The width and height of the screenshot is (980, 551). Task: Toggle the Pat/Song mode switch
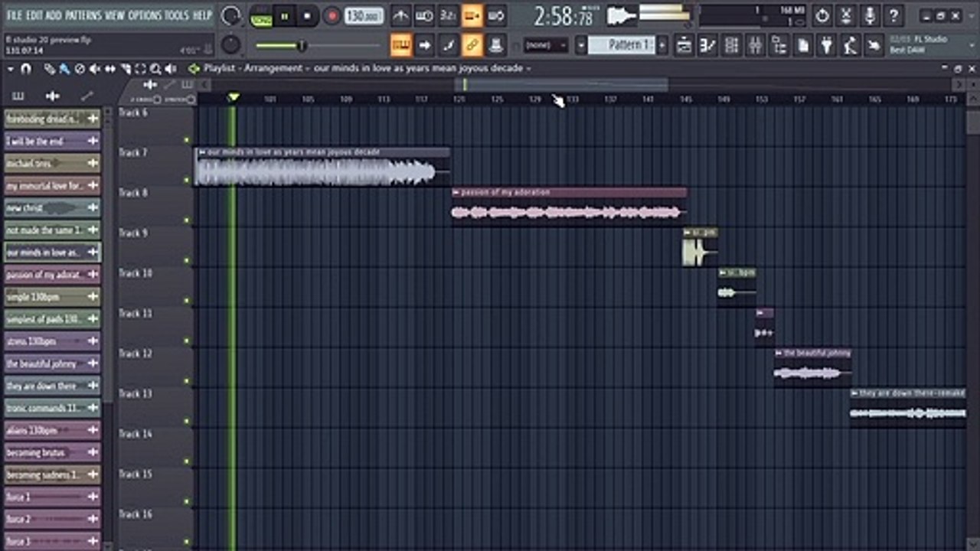(261, 15)
